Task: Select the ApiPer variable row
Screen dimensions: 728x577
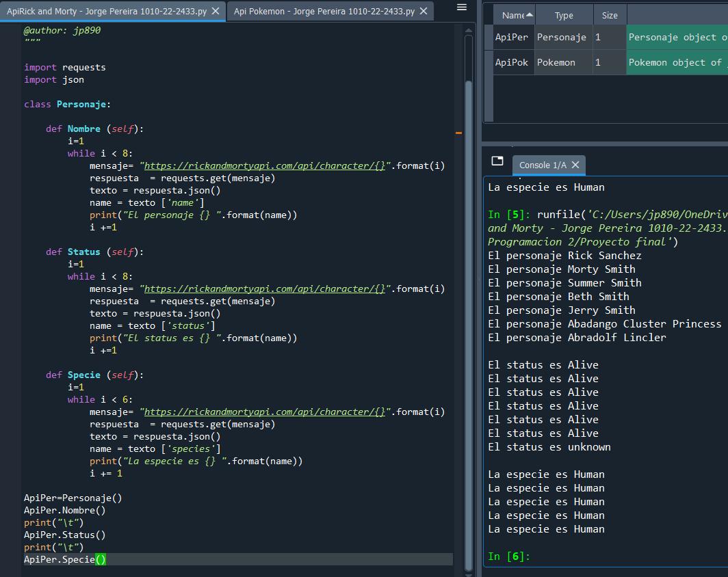Action: 512,38
